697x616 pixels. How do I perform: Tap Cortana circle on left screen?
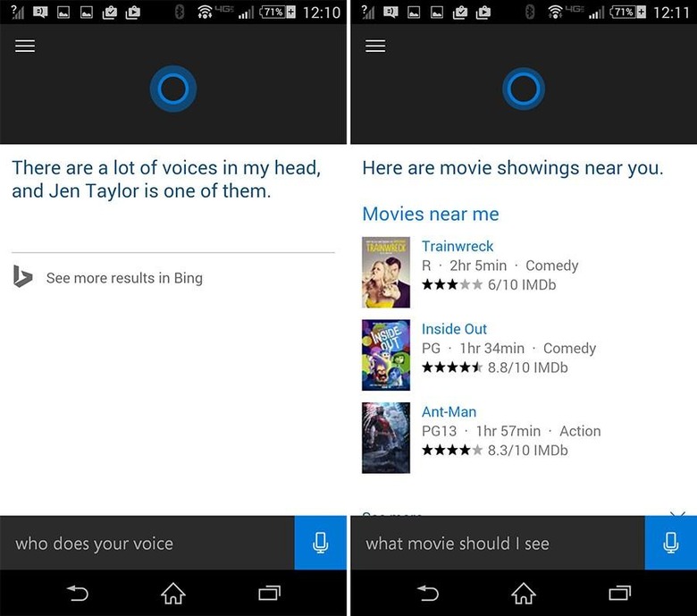pyautogui.click(x=173, y=89)
